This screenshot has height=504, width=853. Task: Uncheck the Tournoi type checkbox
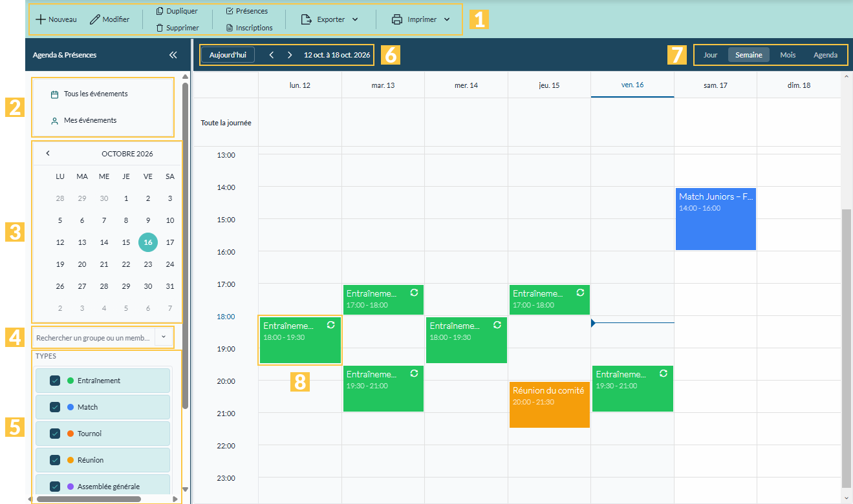(x=55, y=434)
